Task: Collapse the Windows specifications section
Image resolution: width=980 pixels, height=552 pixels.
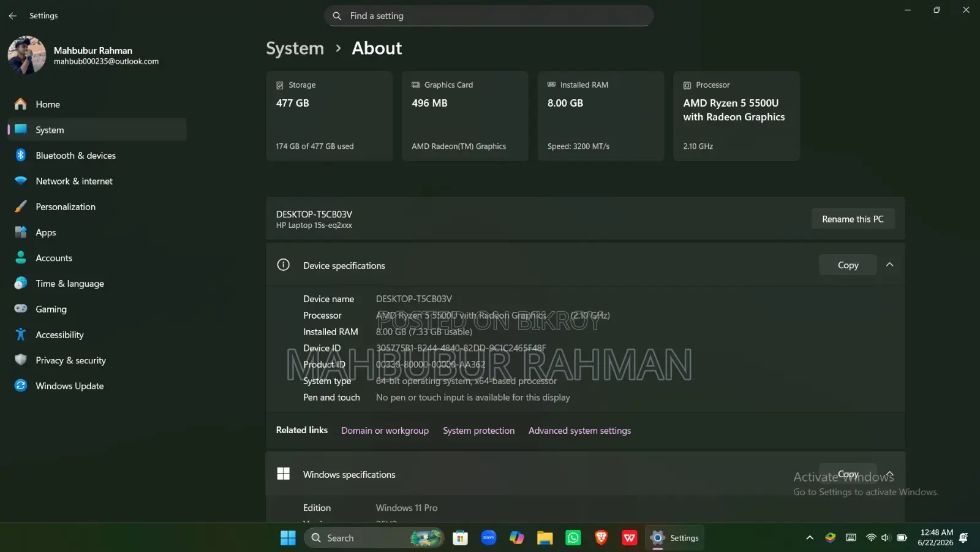Action: click(890, 474)
